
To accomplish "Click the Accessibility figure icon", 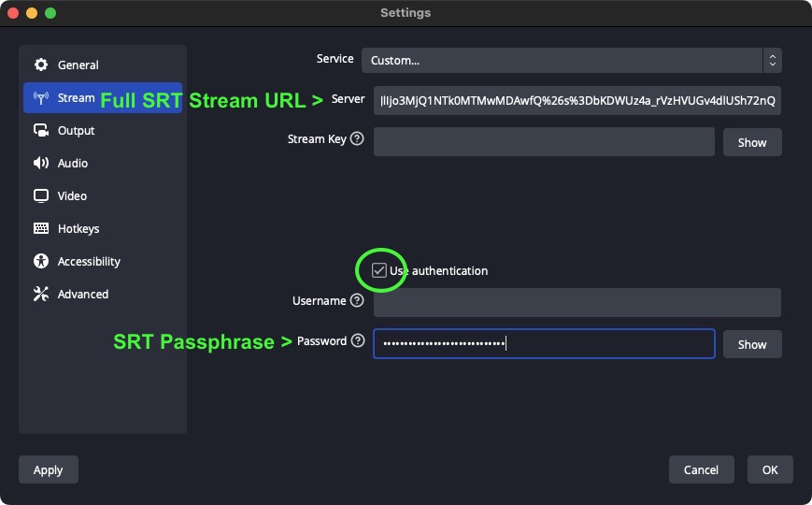I will (41, 262).
